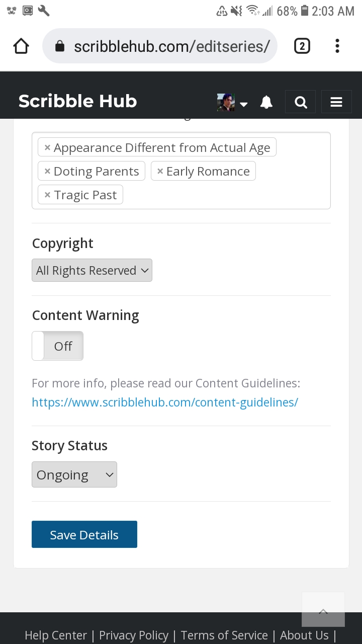The width and height of the screenshot is (362, 644).
Task: Open the notifications bell icon
Action: (266, 102)
